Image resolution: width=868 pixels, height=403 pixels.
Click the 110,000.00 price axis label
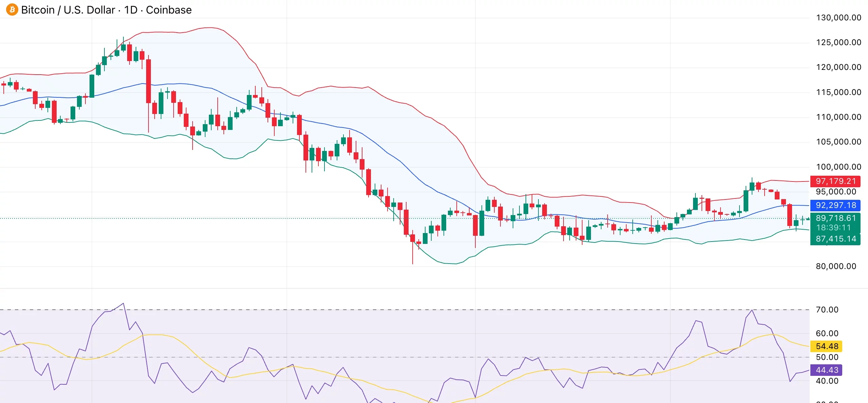click(839, 117)
